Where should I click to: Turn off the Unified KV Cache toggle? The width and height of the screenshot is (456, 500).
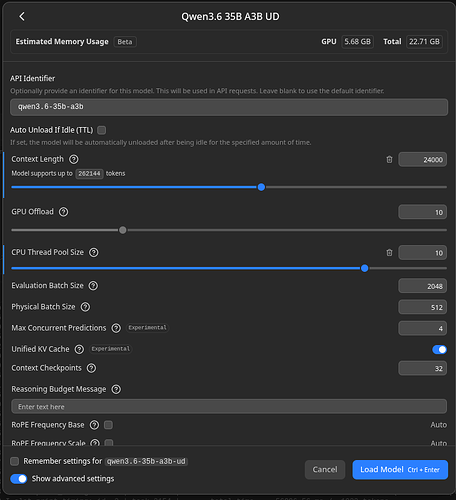pyautogui.click(x=439, y=349)
